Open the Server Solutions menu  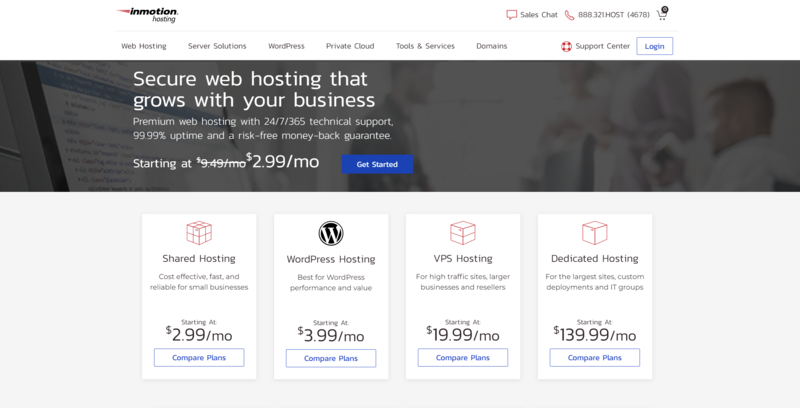tap(217, 46)
